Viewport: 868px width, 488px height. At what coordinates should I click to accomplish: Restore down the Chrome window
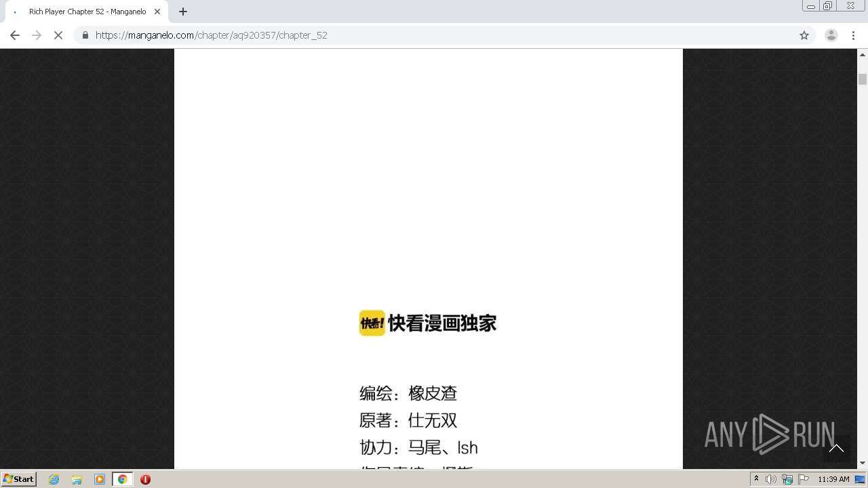pyautogui.click(x=828, y=6)
